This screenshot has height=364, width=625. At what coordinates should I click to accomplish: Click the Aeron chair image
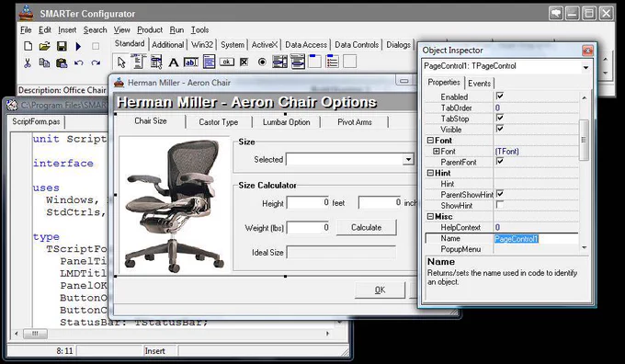[x=175, y=204]
